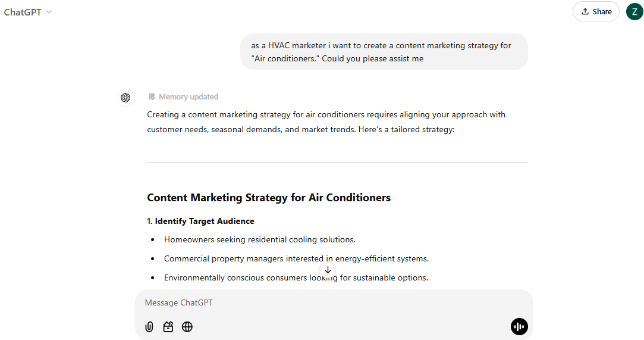
Task: Open the ChatGPT model selector dropdown
Action: 28,12
